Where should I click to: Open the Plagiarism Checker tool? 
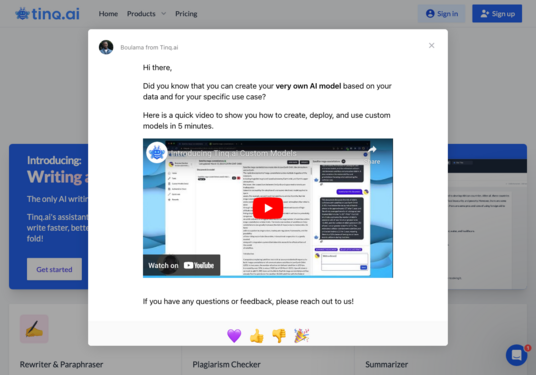226,364
